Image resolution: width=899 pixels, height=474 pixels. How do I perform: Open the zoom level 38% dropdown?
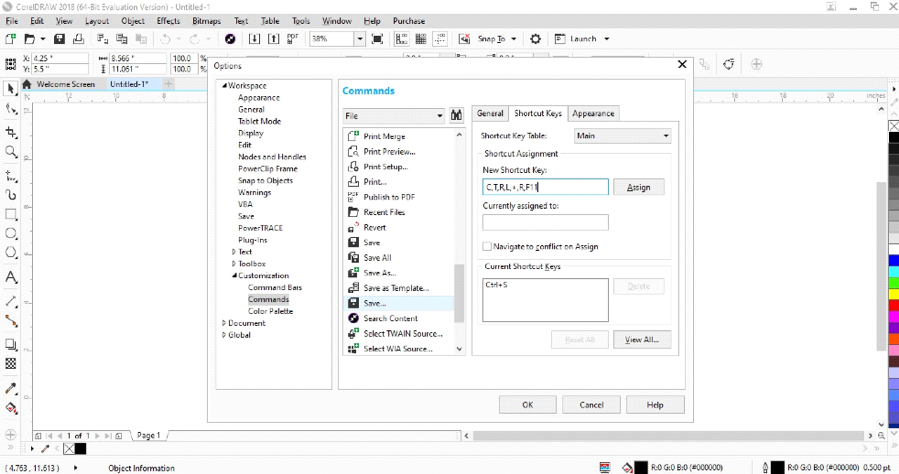(x=359, y=39)
